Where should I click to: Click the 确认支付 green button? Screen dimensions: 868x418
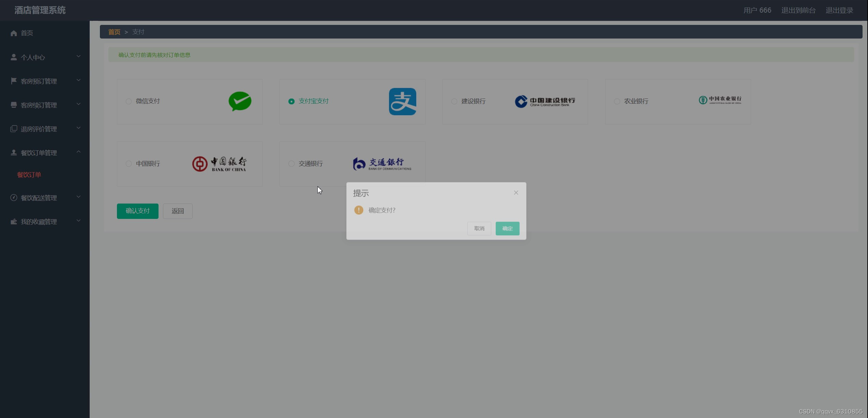(x=137, y=211)
